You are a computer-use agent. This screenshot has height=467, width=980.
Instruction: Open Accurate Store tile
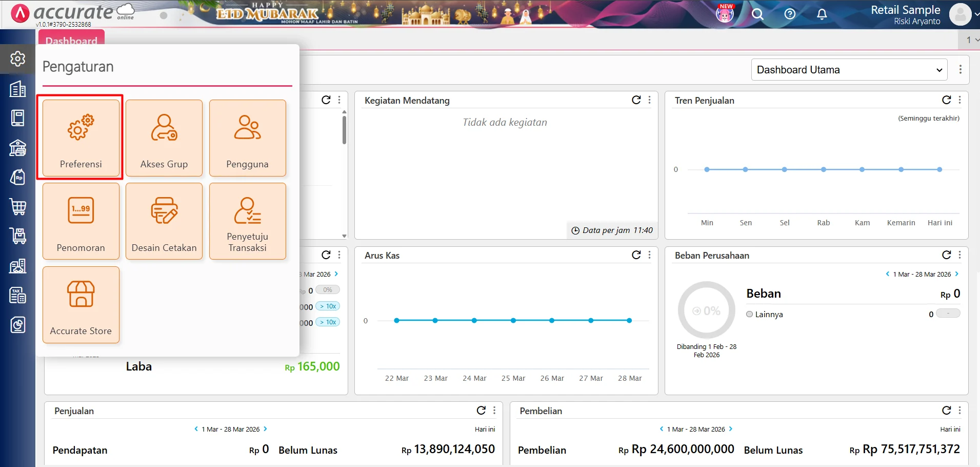point(81,305)
